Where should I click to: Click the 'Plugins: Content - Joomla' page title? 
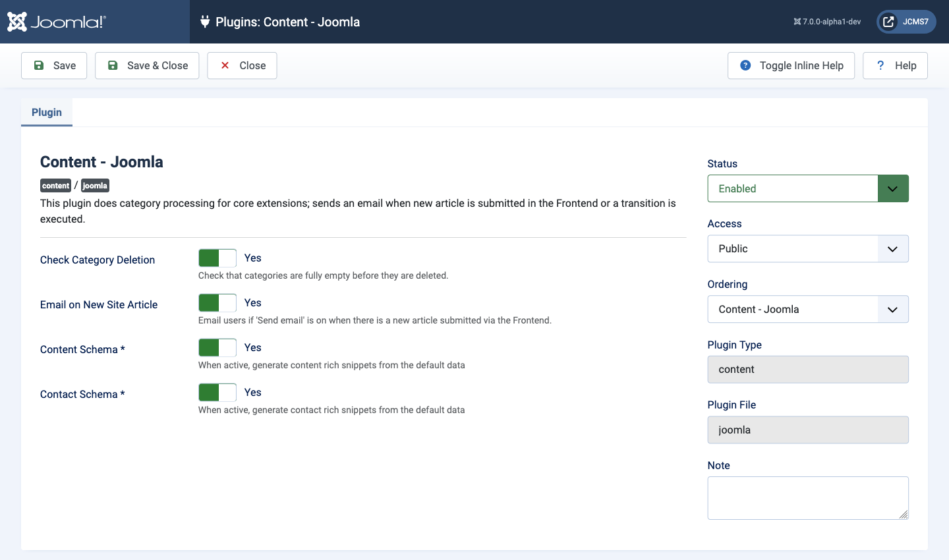[x=288, y=22]
